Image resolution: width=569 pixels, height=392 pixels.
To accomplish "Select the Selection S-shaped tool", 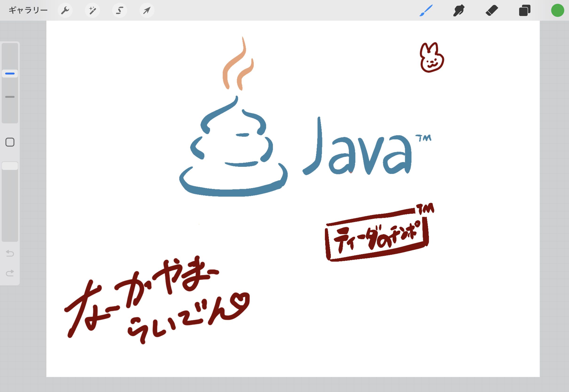I will click(x=120, y=10).
